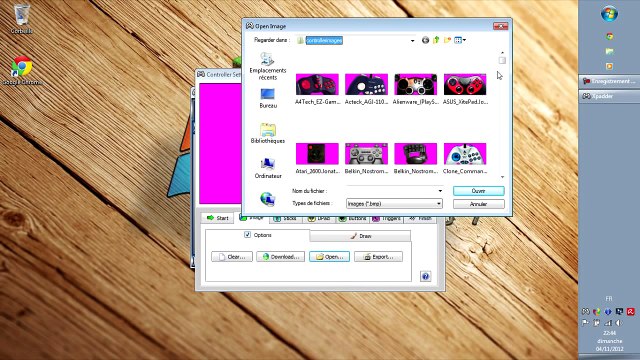Open help via the blue question mark icon

coord(425,276)
